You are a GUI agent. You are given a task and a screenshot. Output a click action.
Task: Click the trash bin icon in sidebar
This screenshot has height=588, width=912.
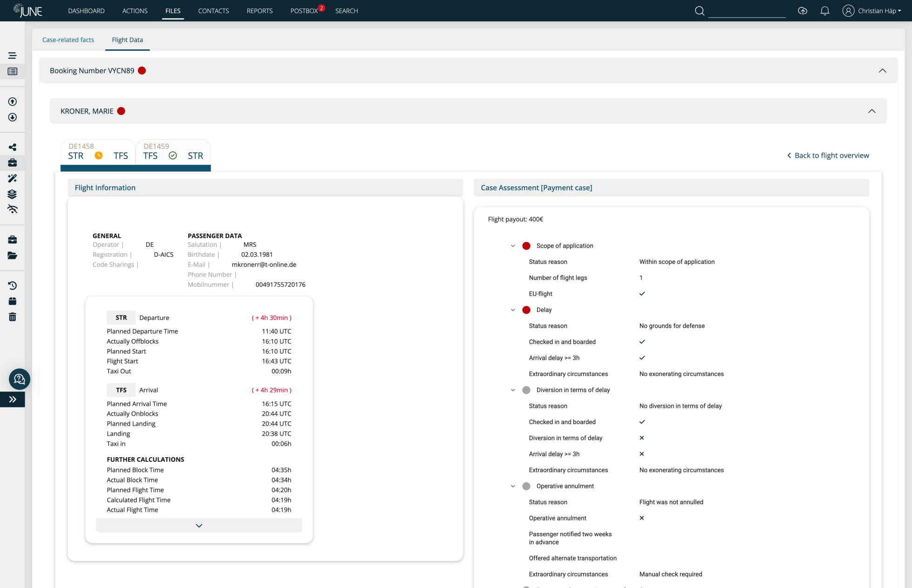click(x=13, y=317)
